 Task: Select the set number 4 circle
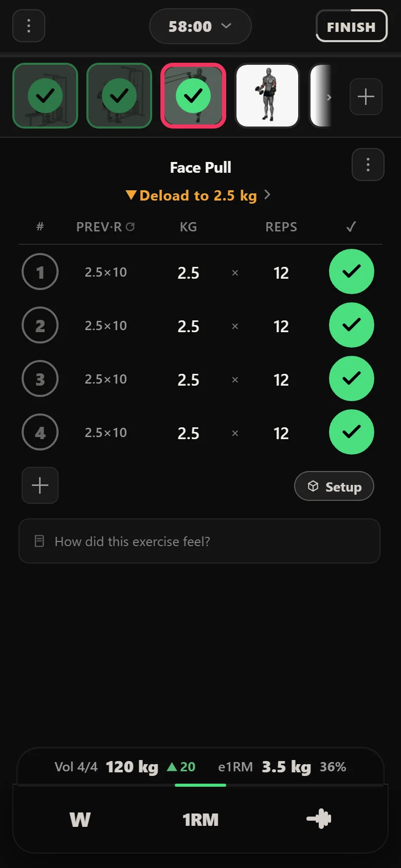40,432
